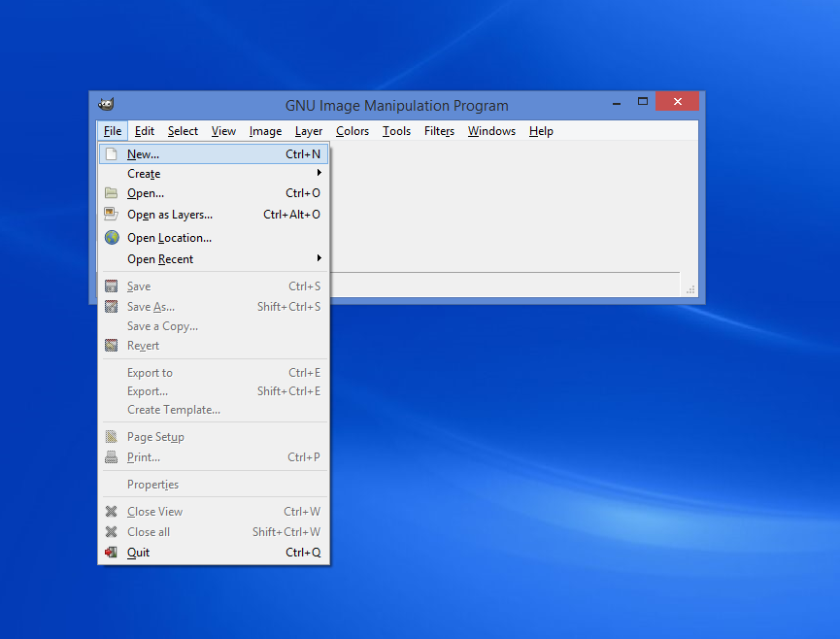Click the X icon beside Close all
This screenshot has width=840, height=639.
click(111, 532)
